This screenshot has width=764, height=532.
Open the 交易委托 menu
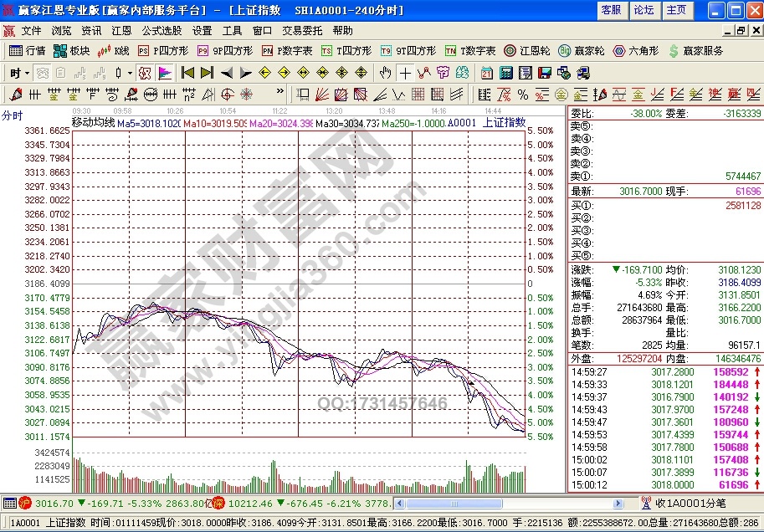[x=301, y=30]
